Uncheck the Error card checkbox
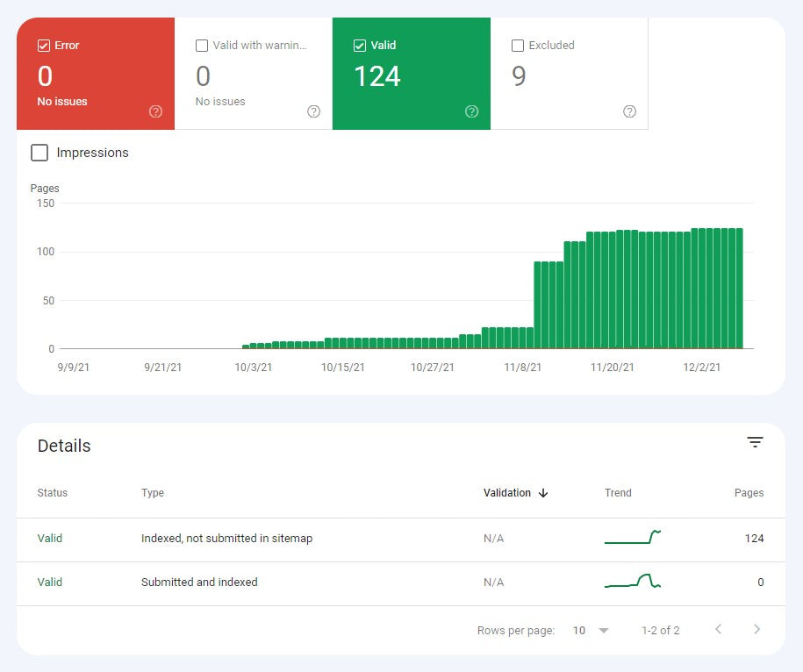The image size is (803, 672). point(44,45)
